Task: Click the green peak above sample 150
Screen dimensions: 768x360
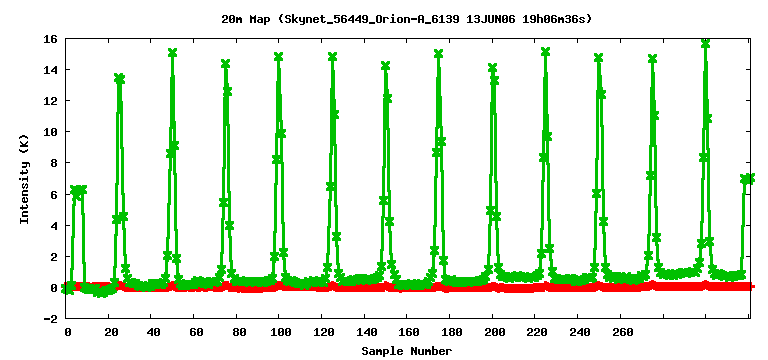Action: 385,66
